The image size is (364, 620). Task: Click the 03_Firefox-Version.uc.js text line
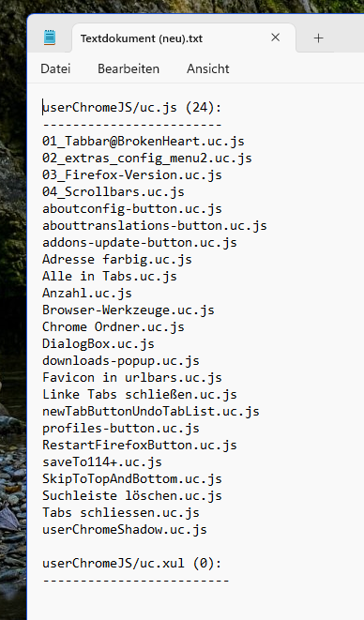(132, 174)
